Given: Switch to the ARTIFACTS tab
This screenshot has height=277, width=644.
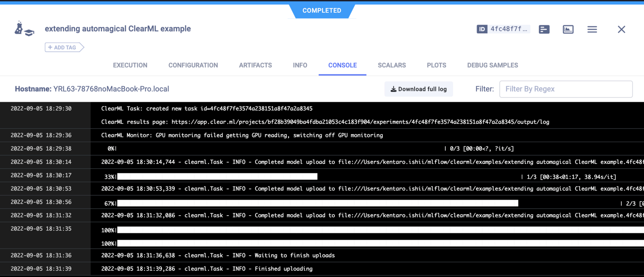Looking at the screenshot, I should click(x=256, y=65).
